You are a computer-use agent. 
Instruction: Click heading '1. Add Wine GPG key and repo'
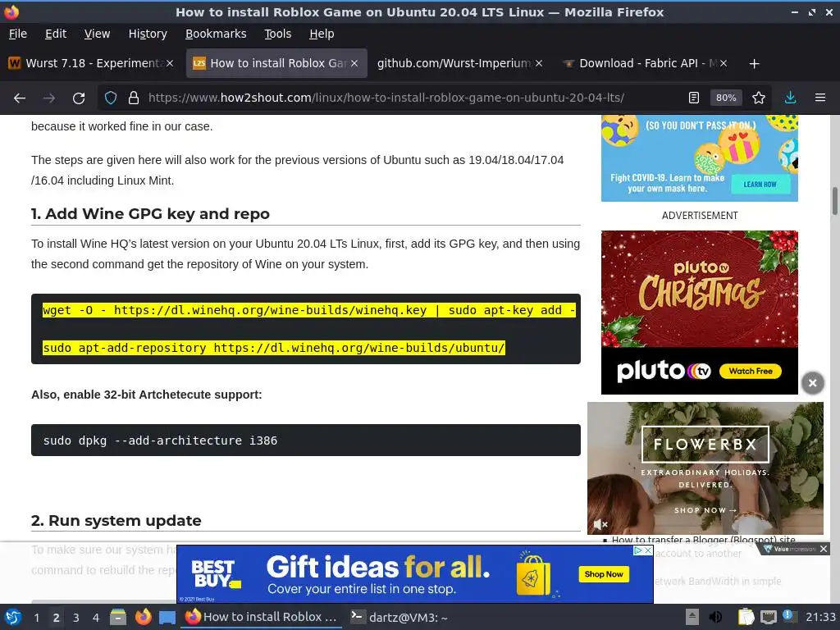coord(150,214)
